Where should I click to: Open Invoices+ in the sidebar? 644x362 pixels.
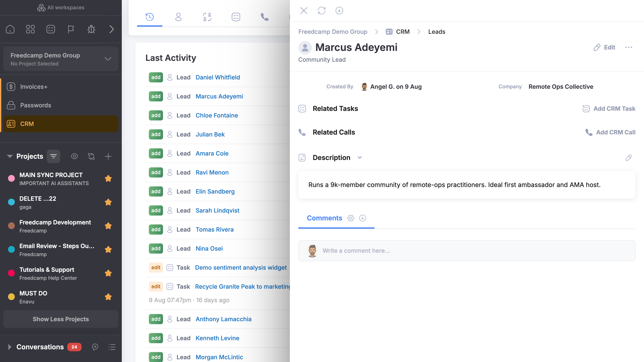pyautogui.click(x=61, y=87)
